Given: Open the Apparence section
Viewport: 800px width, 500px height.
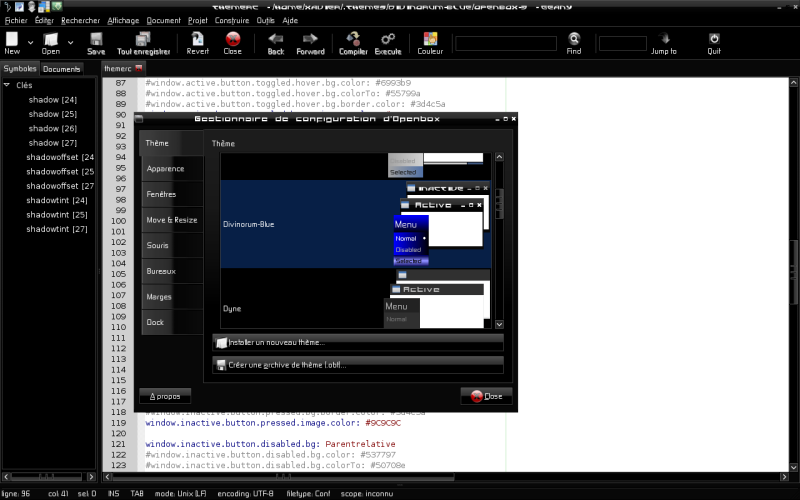Looking at the screenshot, I should tap(172, 169).
